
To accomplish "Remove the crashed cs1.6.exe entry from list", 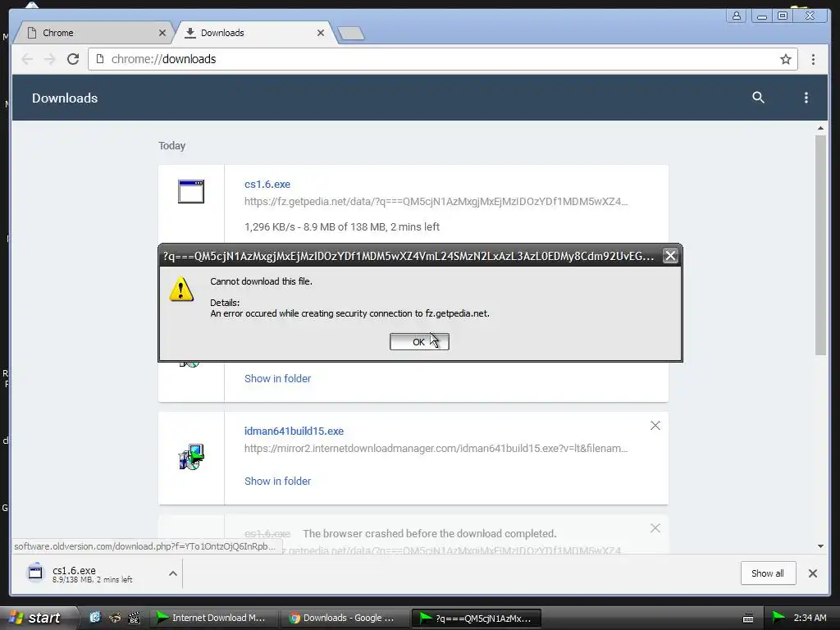I will 655,528.
